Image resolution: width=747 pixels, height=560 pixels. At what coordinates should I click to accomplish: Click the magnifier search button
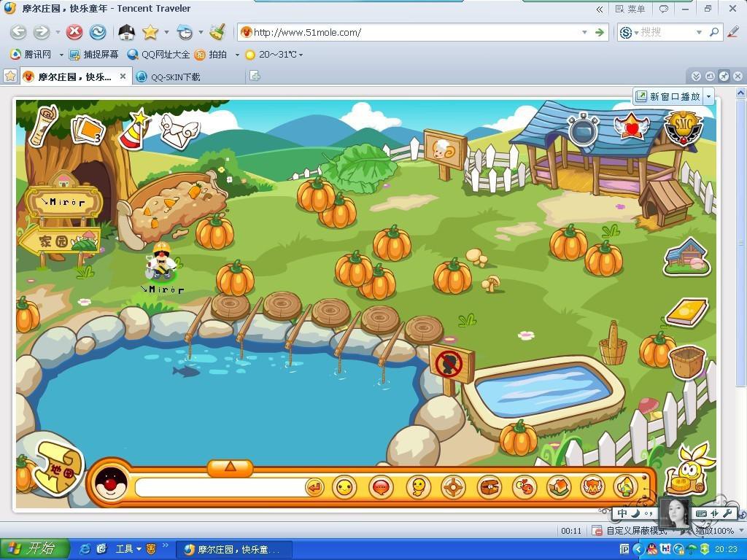(713, 32)
